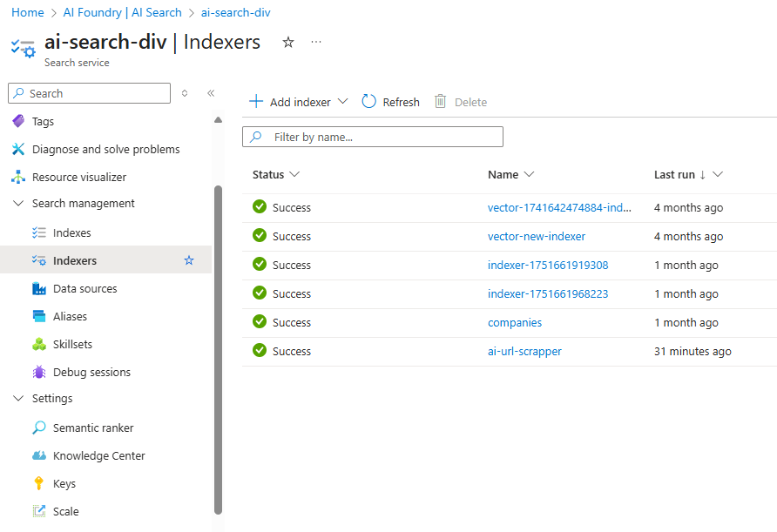
Task: Click '31 minutes ago' last run cell
Action: point(693,351)
